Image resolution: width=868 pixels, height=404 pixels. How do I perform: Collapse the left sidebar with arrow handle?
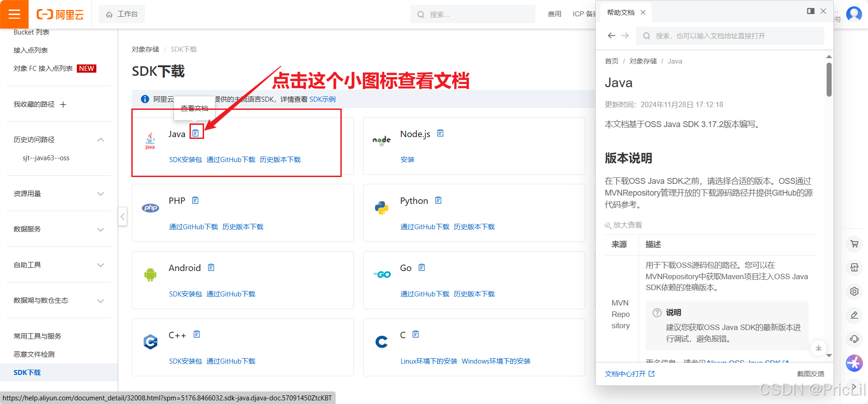122,217
